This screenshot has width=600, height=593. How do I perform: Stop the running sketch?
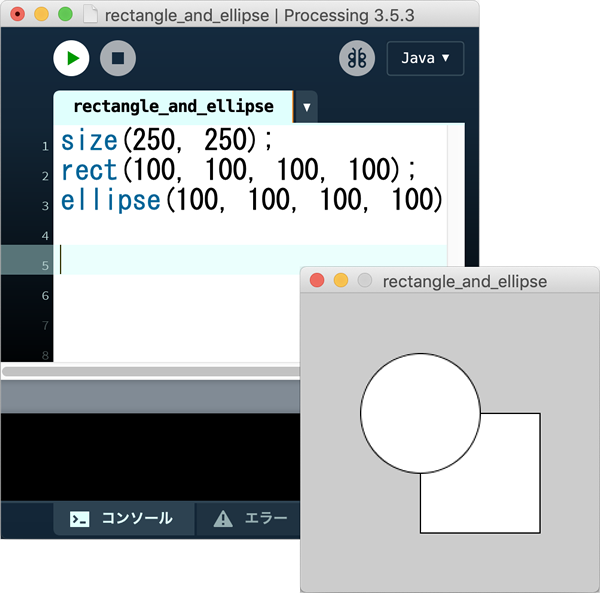[118, 58]
